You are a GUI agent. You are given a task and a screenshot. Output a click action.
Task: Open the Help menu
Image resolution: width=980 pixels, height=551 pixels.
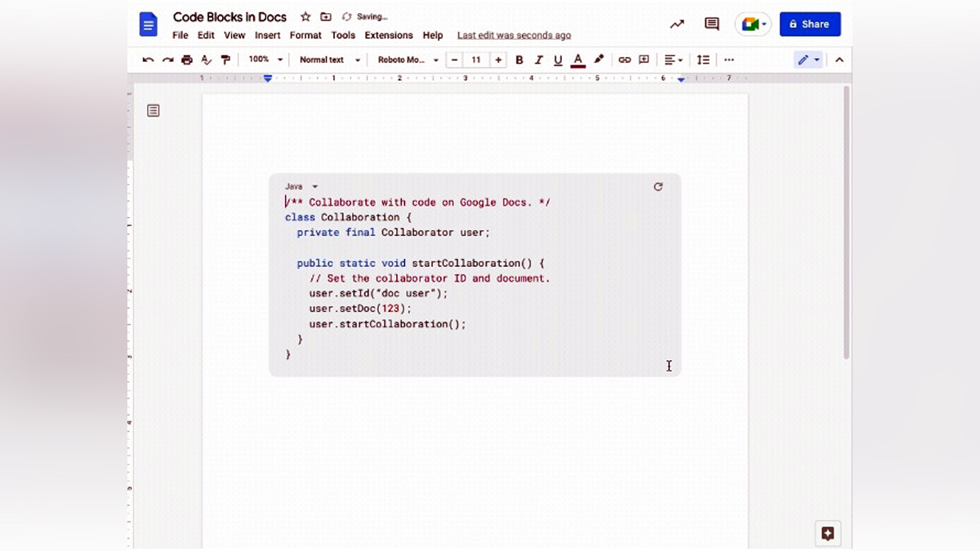433,35
